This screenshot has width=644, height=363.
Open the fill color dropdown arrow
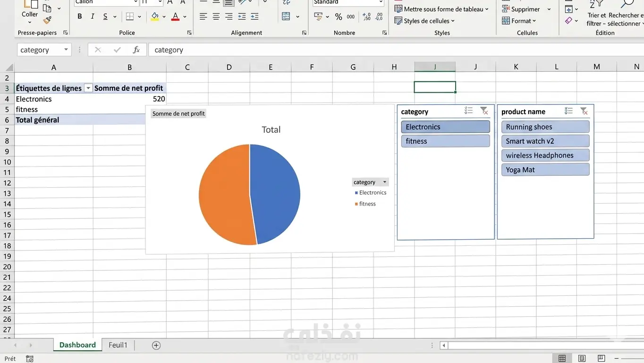(164, 17)
